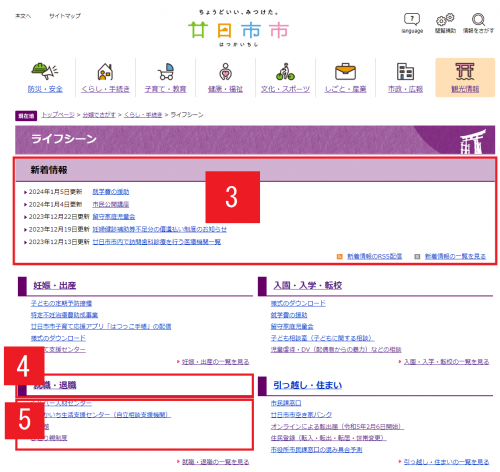
Task: View 新着情報の一覧を見る link
Action: (455, 256)
